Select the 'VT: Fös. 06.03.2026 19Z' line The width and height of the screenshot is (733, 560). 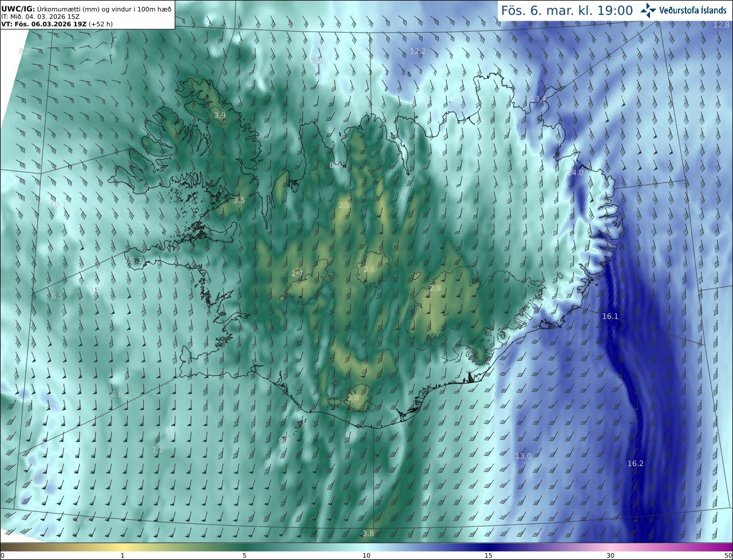point(56,24)
